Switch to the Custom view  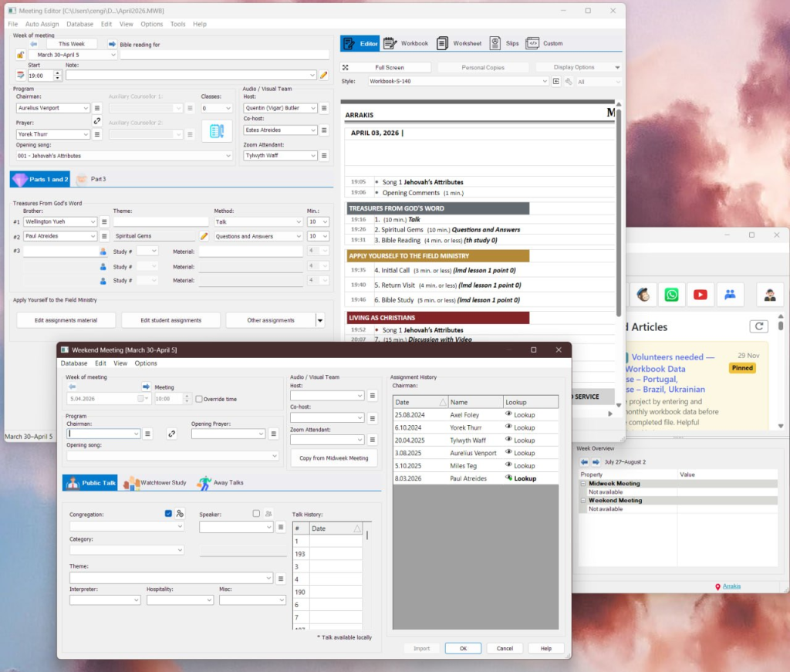click(x=544, y=43)
